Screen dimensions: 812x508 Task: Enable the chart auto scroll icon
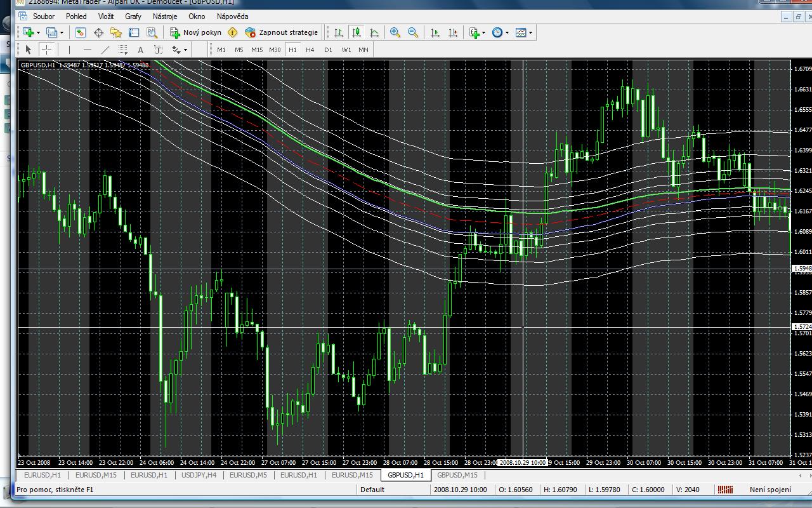tap(435, 32)
